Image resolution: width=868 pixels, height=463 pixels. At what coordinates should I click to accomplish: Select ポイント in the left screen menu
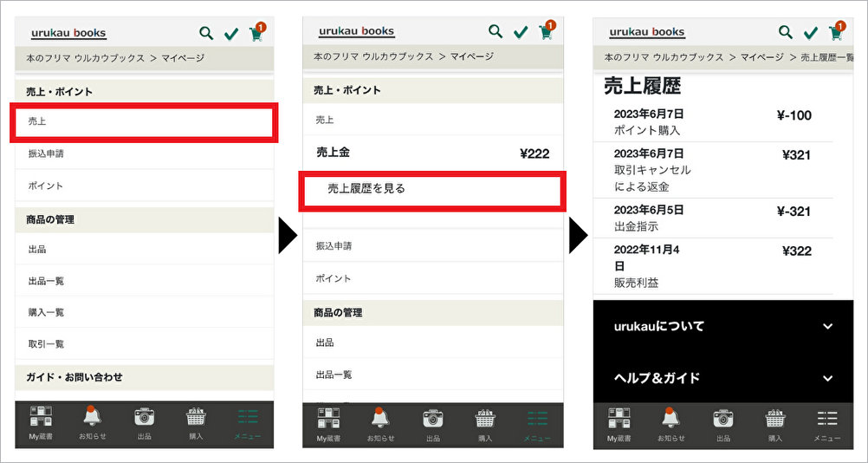[x=46, y=186]
